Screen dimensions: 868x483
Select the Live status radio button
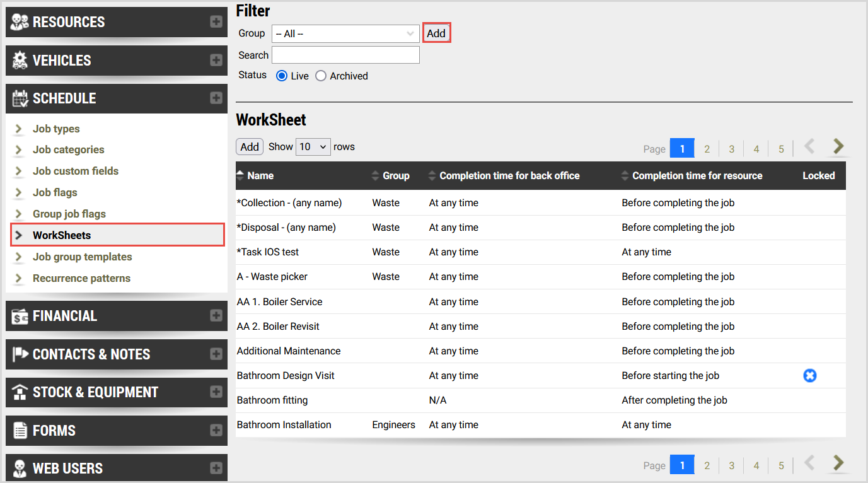click(x=282, y=76)
